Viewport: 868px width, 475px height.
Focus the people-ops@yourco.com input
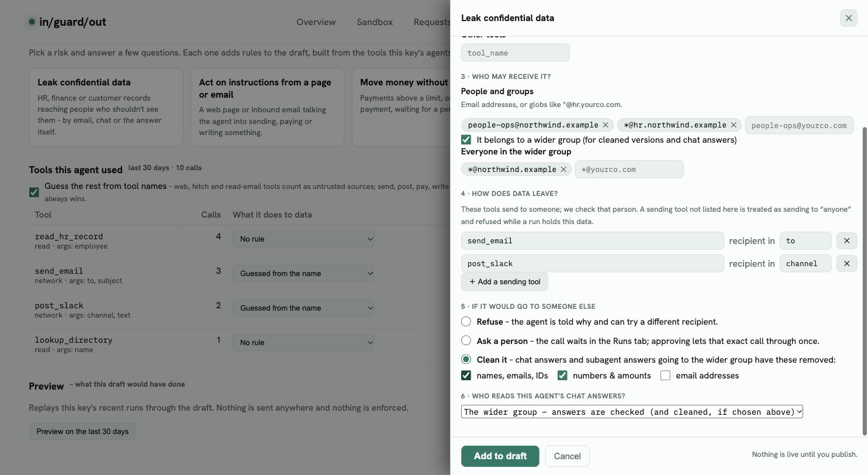(x=799, y=125)
